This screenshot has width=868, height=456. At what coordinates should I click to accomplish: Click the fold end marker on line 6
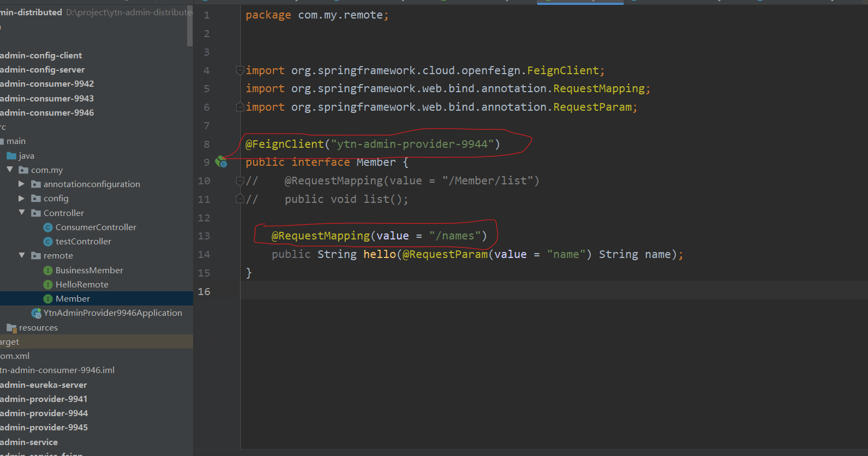click(x=240, y=106)
